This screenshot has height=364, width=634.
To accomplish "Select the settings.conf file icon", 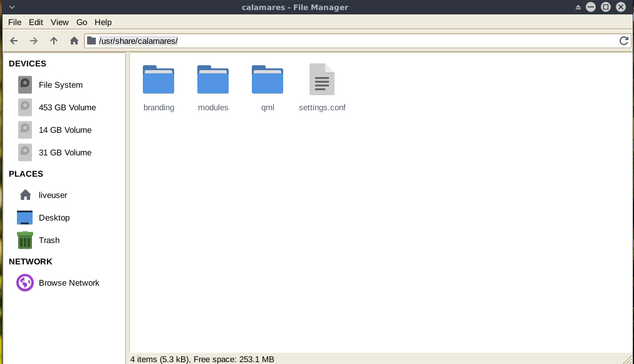I will coord(322,80).
